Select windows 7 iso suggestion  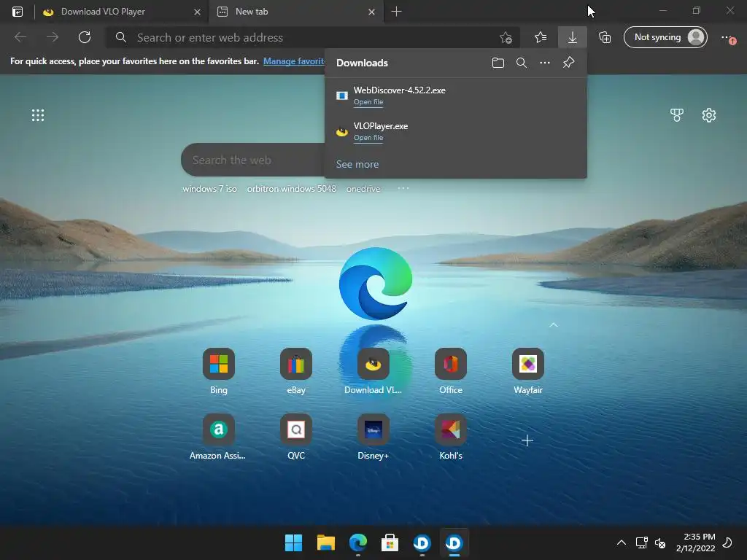click(209, 189)
